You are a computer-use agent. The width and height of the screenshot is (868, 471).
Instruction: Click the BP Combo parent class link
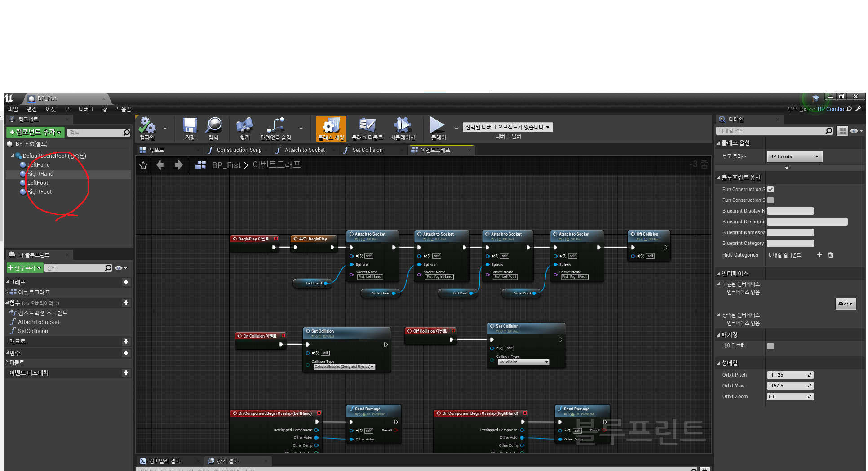coord(831,109)
